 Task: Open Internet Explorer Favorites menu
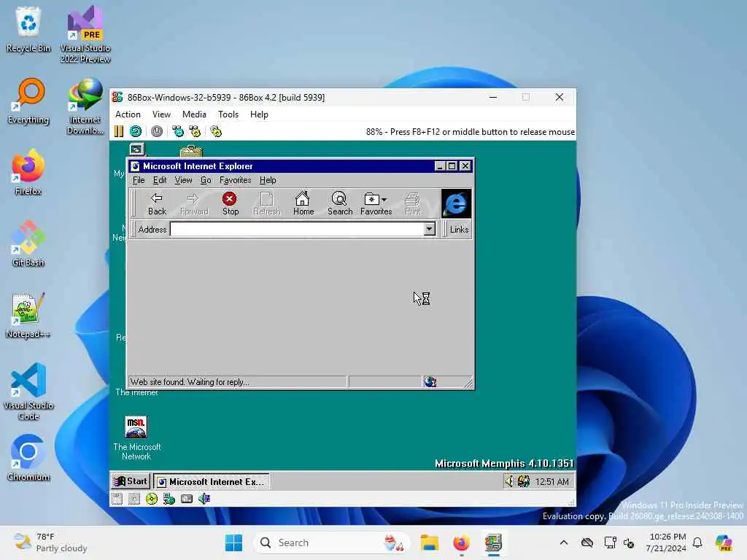click(236, 180)
